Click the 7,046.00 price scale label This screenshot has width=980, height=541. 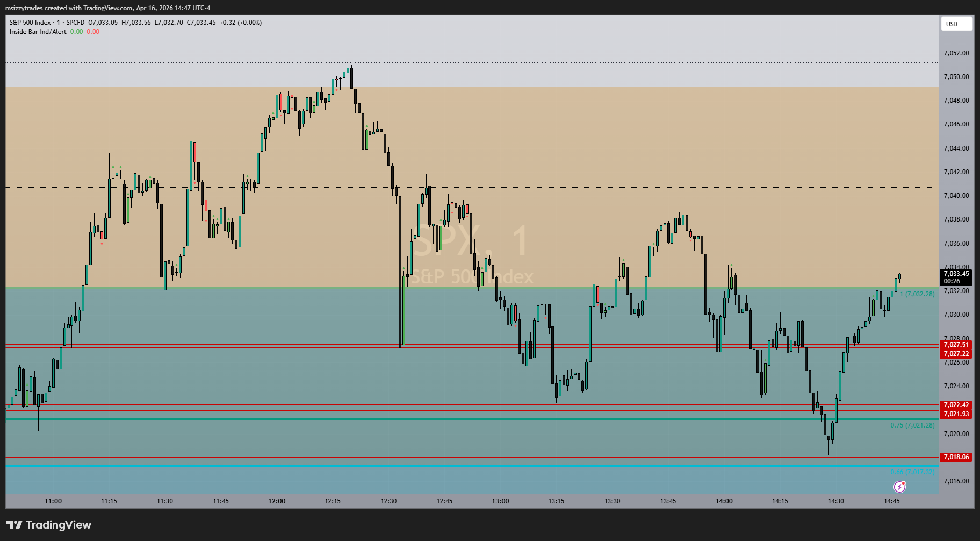pos(956,124)
